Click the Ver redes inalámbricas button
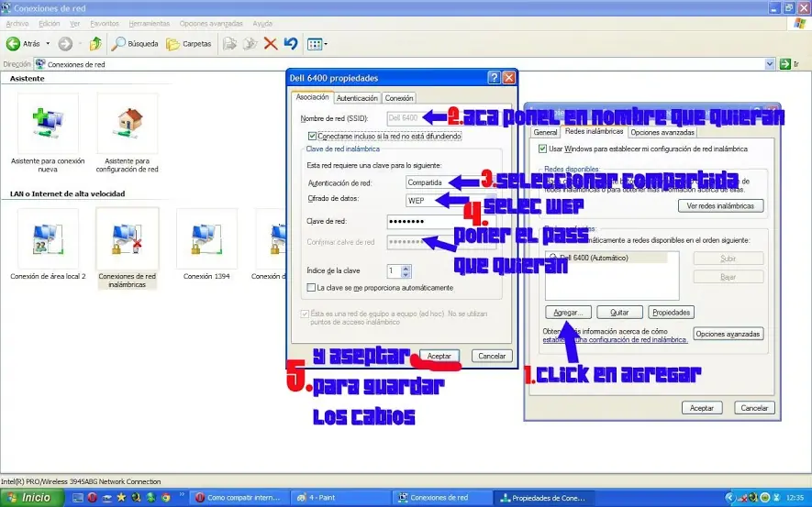 [x=720, y=206]
